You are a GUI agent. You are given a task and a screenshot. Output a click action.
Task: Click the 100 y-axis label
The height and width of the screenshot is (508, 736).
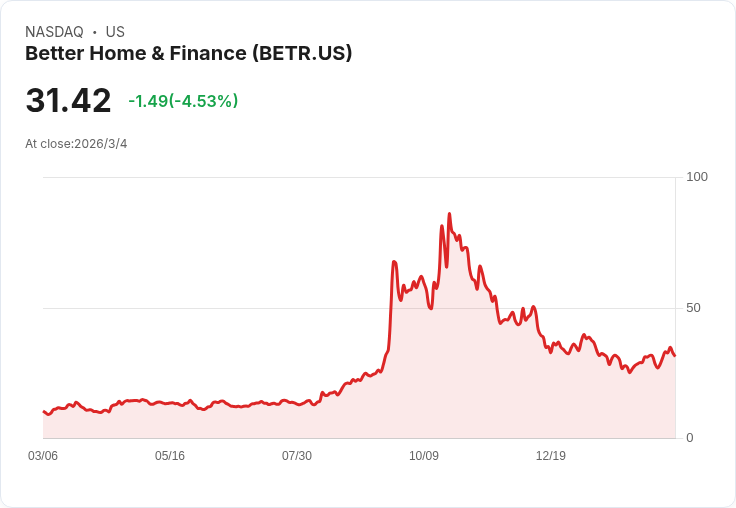pyautogui.click(x=696, y=177)
